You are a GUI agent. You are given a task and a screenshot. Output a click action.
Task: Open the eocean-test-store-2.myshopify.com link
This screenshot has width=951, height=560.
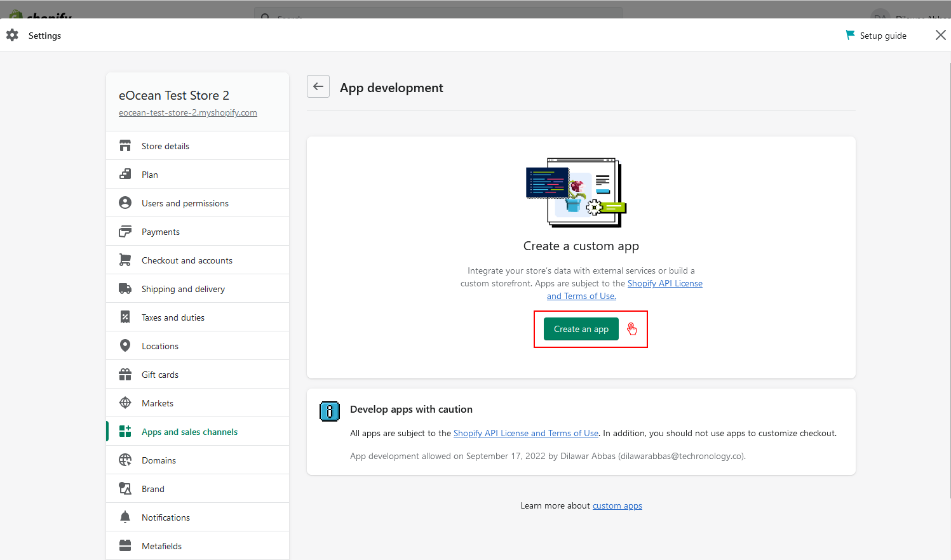point(188,113)
